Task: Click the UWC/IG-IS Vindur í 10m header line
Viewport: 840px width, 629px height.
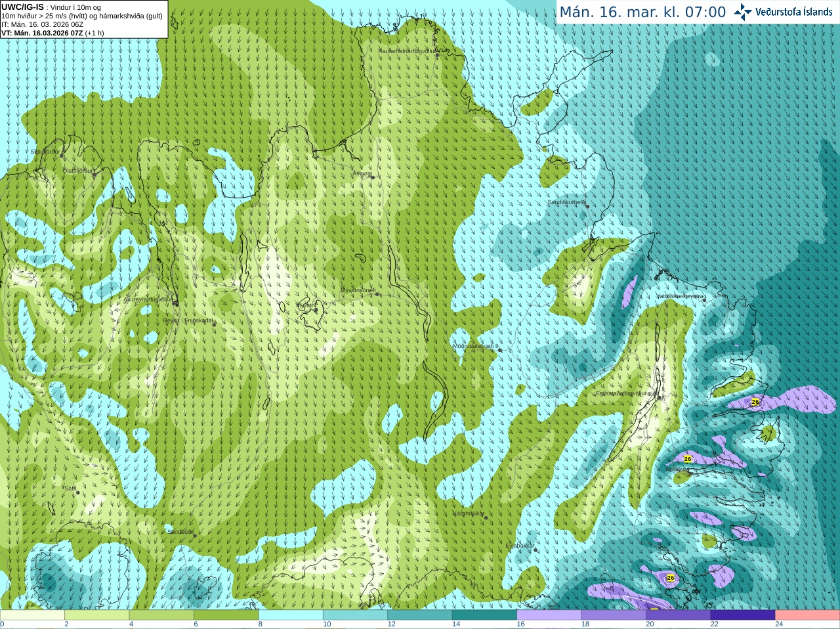Action: coord(51,7)
